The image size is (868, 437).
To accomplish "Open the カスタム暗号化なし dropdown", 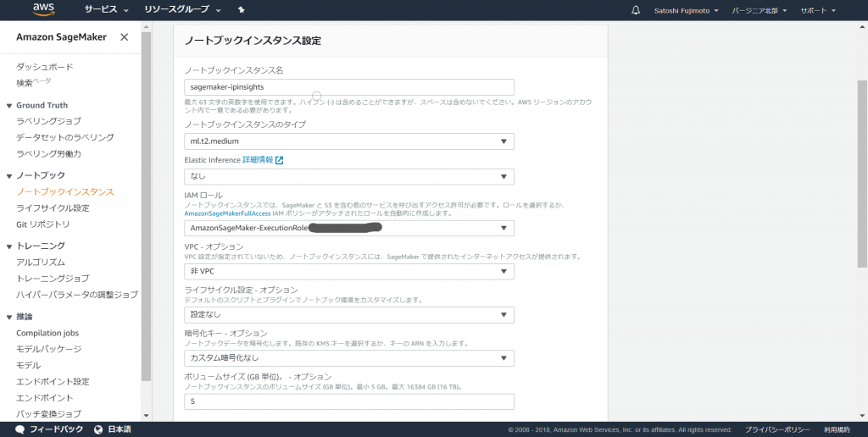I will (x=348, y=358).
